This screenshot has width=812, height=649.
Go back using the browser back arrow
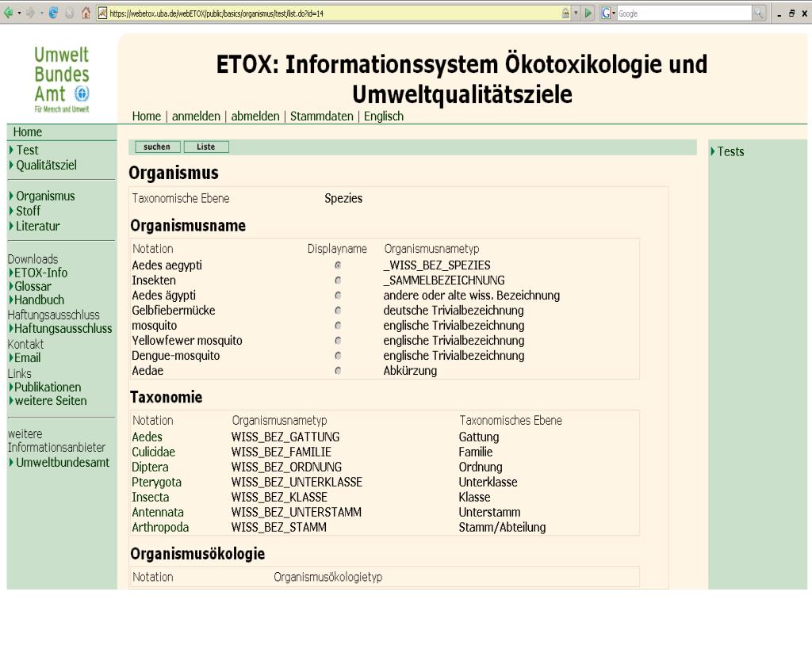point(8,13)
